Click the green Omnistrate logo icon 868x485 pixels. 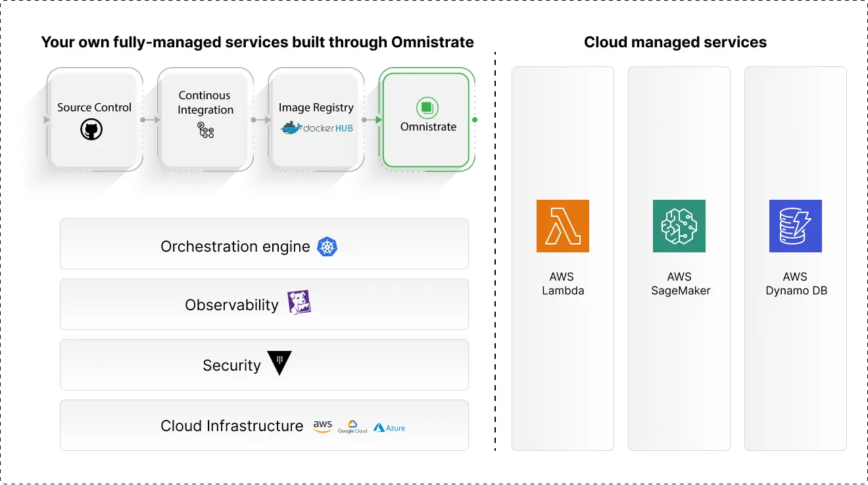(427, 107)
